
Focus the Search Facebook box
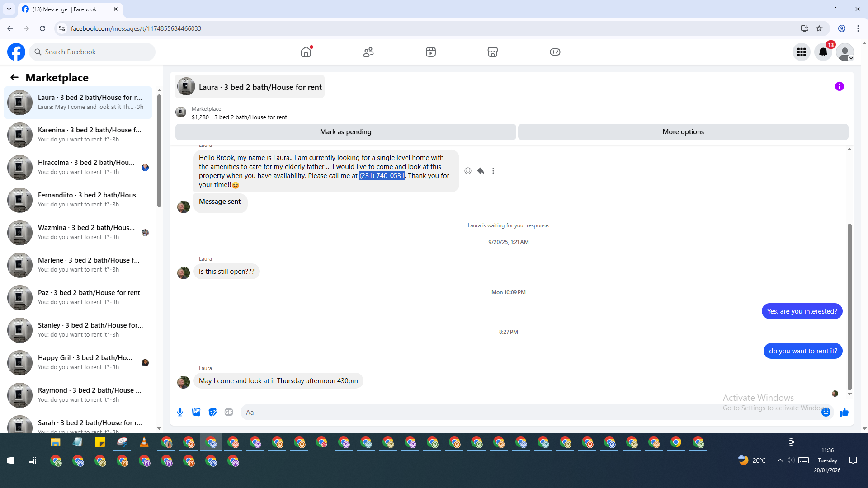[x=92, y=52]
